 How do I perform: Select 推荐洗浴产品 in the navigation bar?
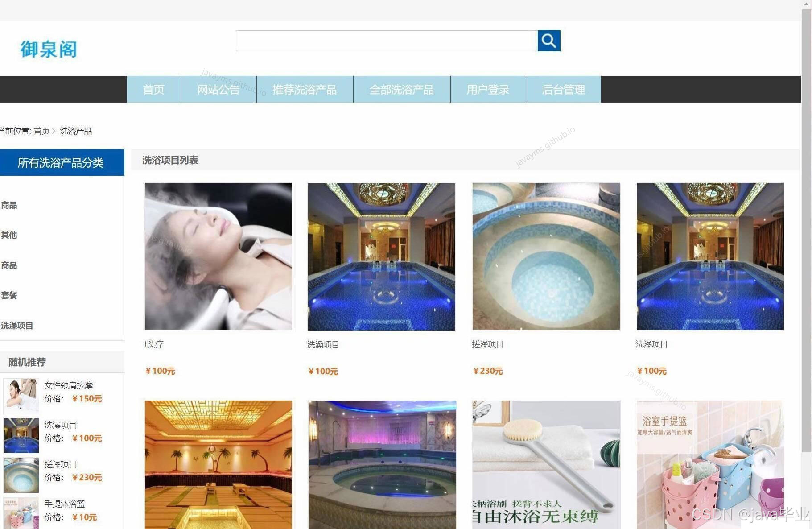point(304,89)
